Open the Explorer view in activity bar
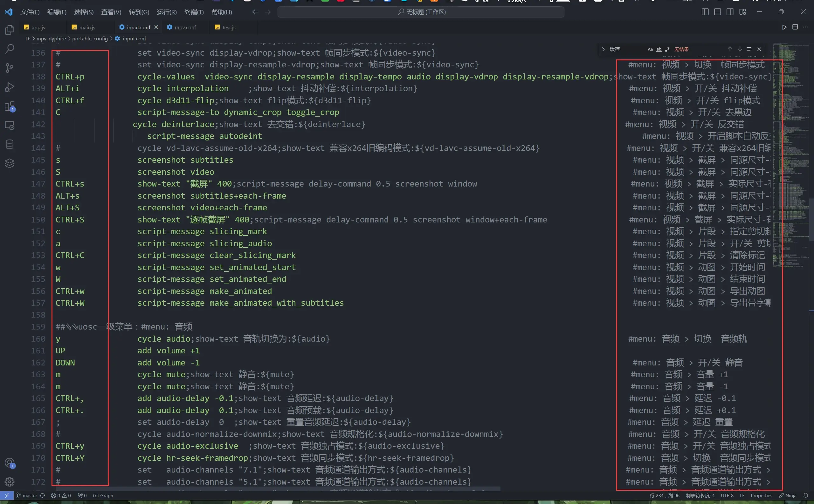Screen dimensions: 814x504 pyautogui.click(x=9, y=30)
